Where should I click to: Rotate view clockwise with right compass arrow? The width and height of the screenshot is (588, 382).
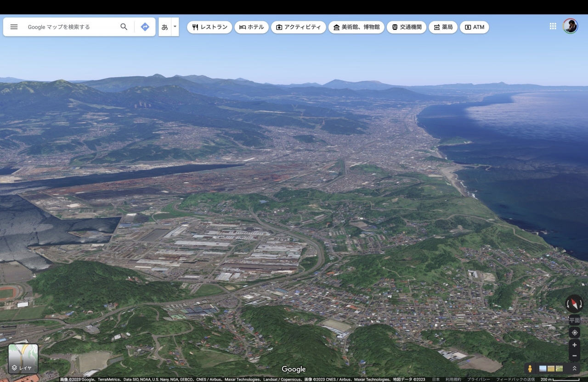[x=581, y=303]
